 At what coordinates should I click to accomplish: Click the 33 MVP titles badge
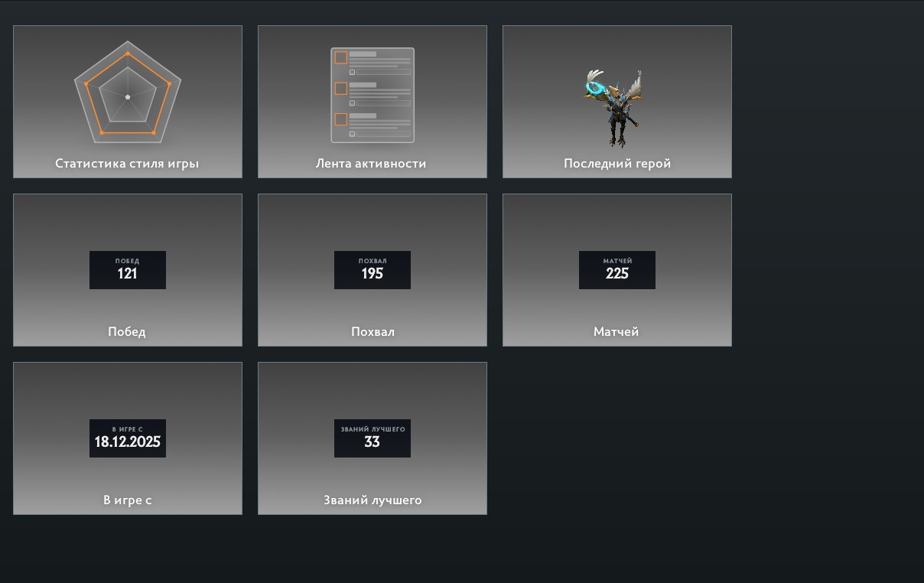(373, 438)
